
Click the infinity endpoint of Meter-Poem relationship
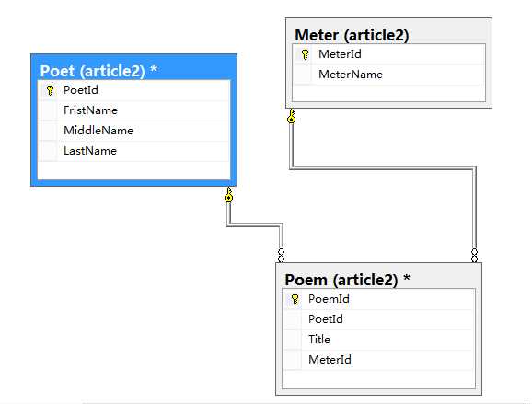click(x=474, y=255)
